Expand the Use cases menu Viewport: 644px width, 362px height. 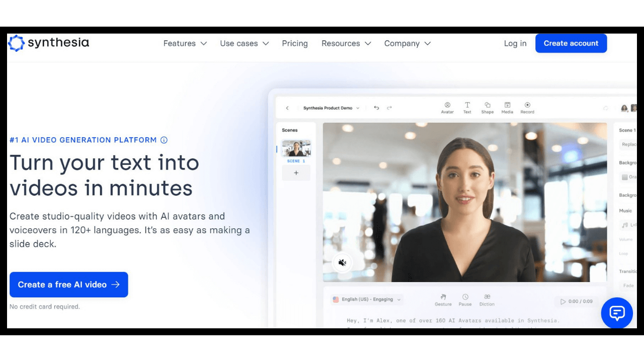[x=244, y=44]
